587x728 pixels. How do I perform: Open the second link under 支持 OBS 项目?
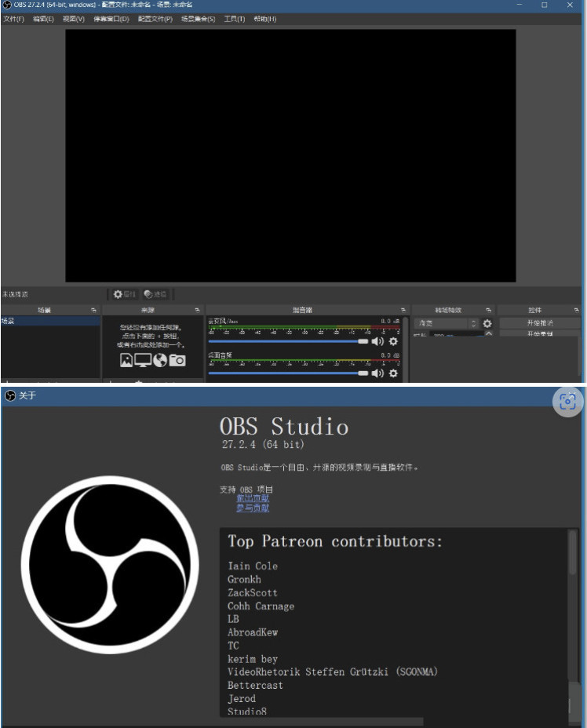tap(253, 508)
